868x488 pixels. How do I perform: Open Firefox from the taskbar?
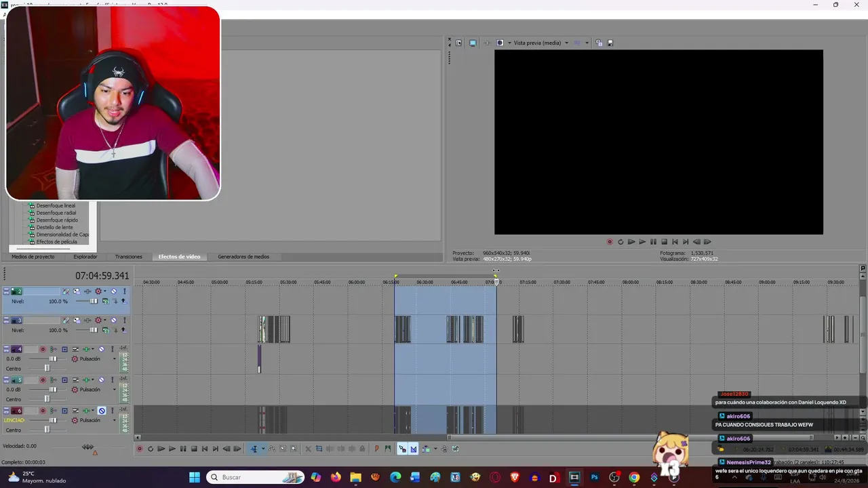click(336, 477)
